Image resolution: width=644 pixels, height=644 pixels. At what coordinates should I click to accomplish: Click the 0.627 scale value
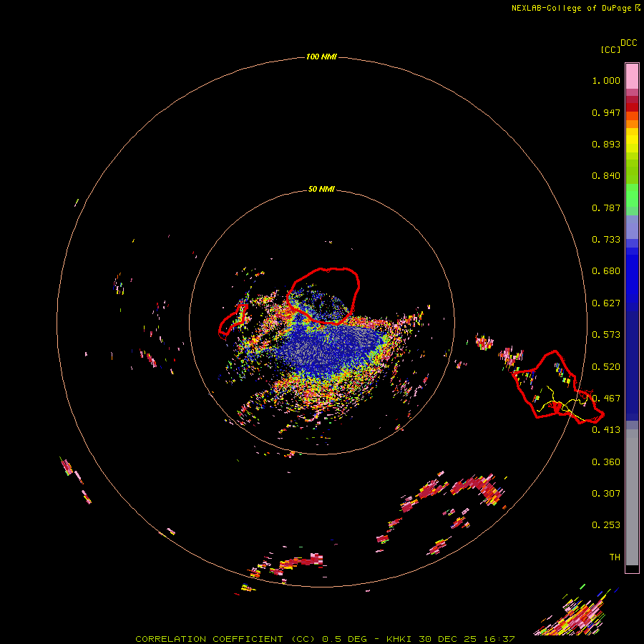tap(606, 303)
